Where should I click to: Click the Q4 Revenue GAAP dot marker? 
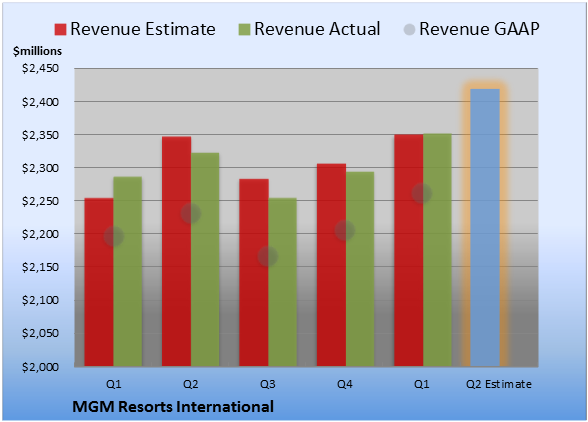345,230
